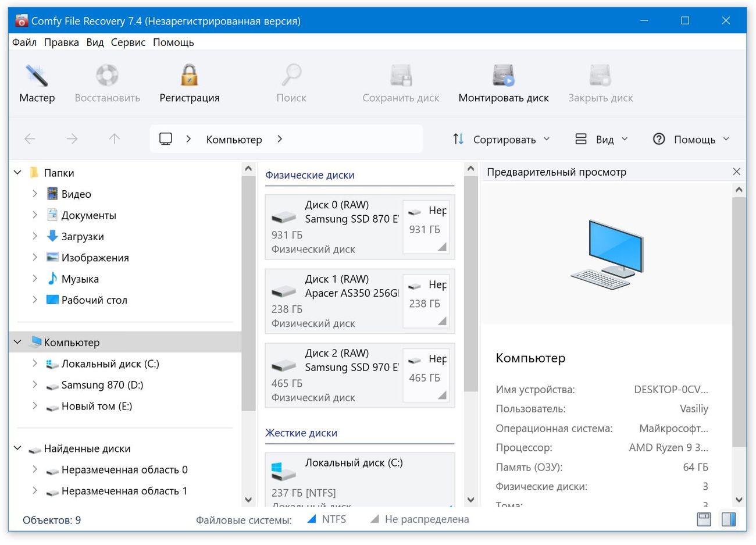Screen dimensions: 756x545
Task: Click the disk list scrollbar down arrow
Action: coord(471,500)
